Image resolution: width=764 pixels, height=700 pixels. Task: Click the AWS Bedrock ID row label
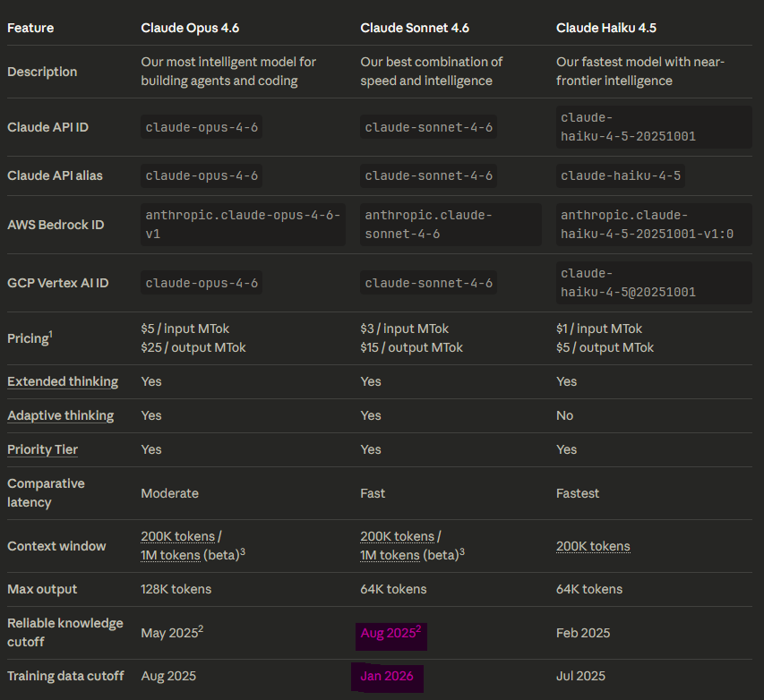56,225
